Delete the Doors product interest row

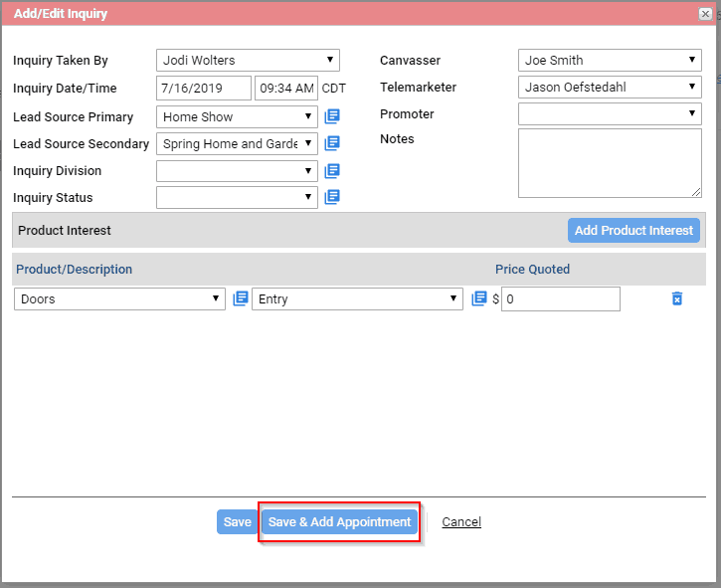(x=677, y=298)
